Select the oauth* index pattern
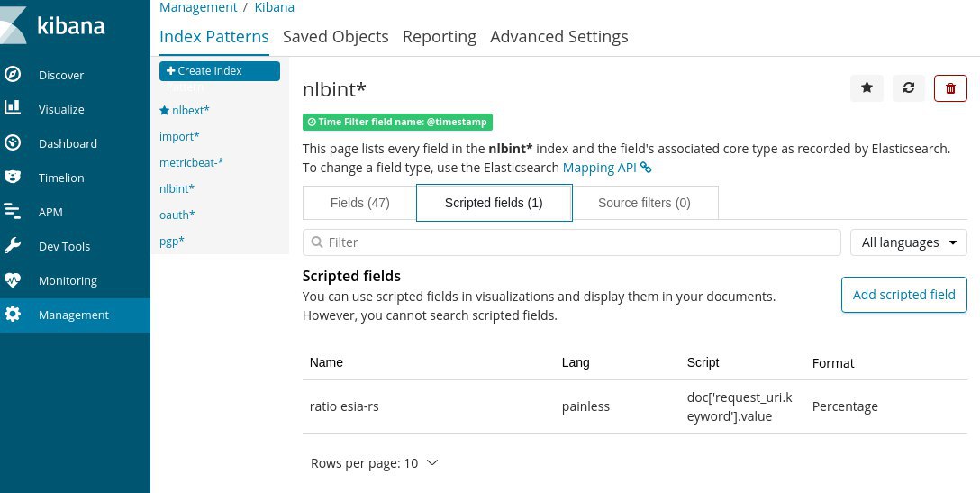 pyautogui.click(x=177, y=215)
